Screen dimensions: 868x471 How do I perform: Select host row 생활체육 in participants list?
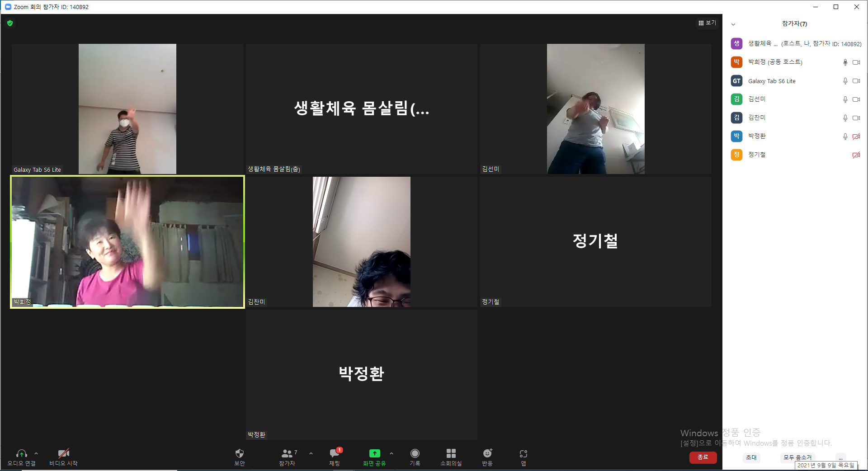(796, 43)
